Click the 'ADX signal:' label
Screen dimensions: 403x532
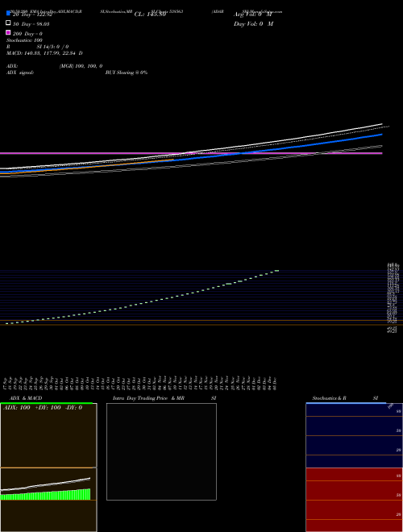pyautogui.click(x=20, y=73)
